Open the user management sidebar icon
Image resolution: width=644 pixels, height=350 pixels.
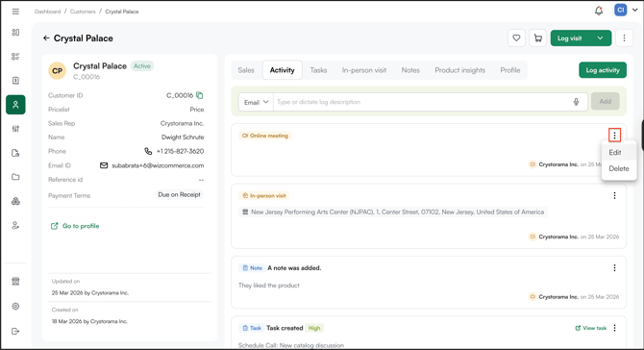(x=15, y=226)
